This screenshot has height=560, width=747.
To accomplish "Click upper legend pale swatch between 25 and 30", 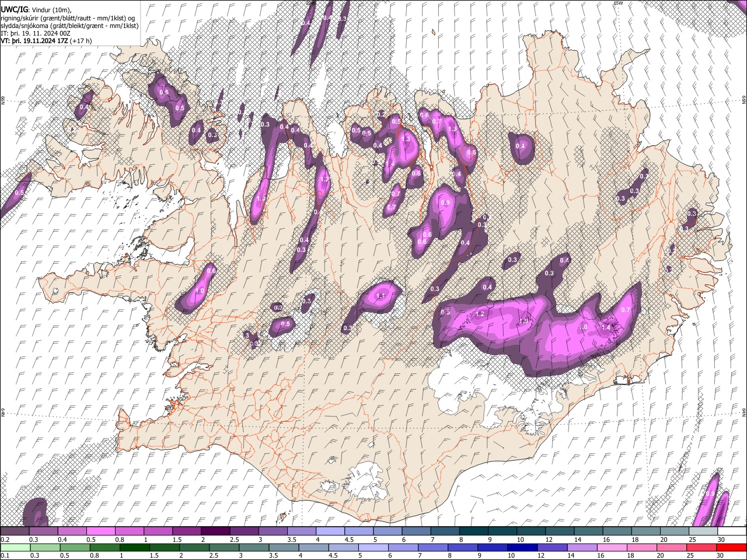I will 702,531.
